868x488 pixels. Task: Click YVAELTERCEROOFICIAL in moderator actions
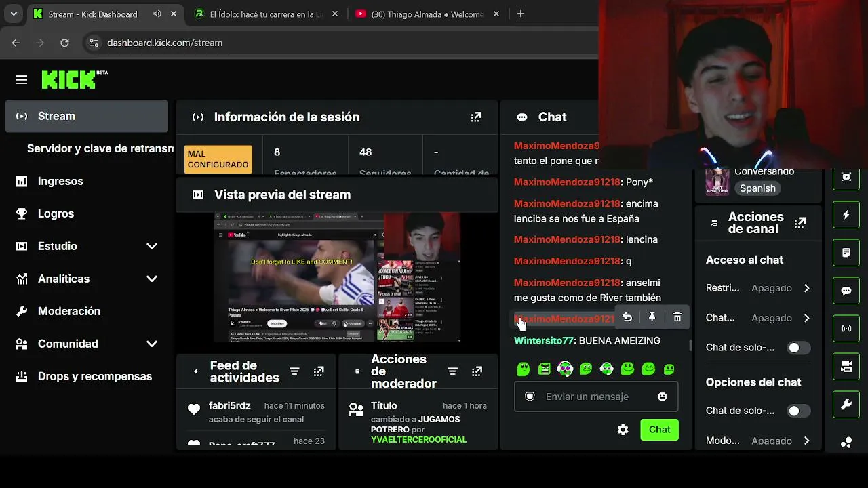pyautogui.click(x=418, y=440)
